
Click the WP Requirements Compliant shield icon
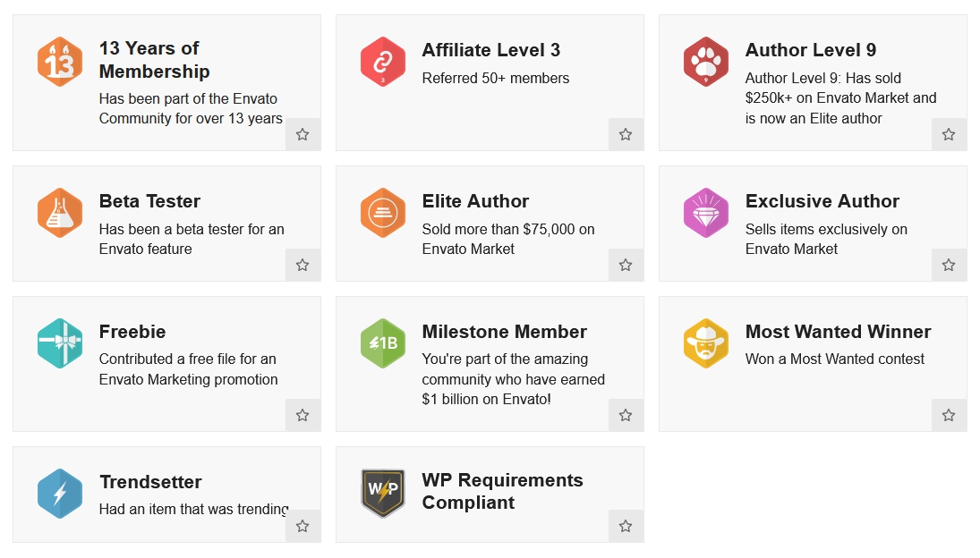(383, 493)
